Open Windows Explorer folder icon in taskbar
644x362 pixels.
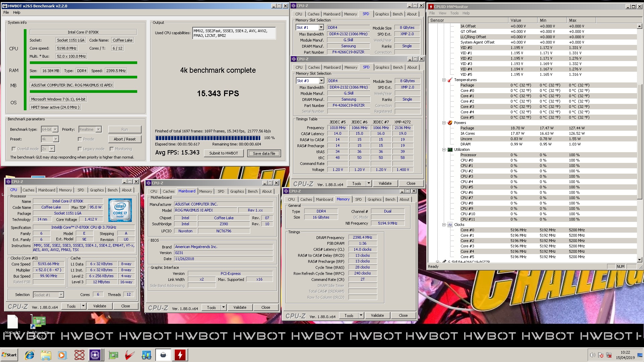pyautogui.click(x=46, y=355)
